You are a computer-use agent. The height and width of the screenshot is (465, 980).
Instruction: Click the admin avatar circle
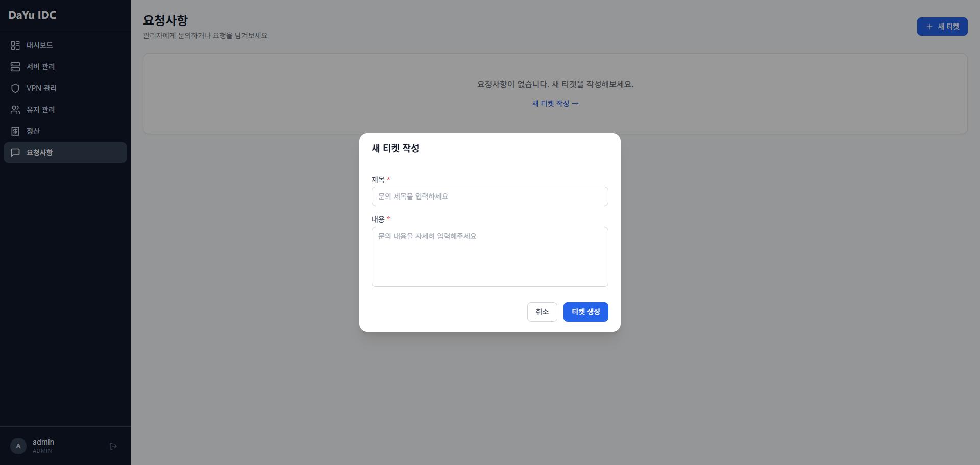(x=18, y=446)
